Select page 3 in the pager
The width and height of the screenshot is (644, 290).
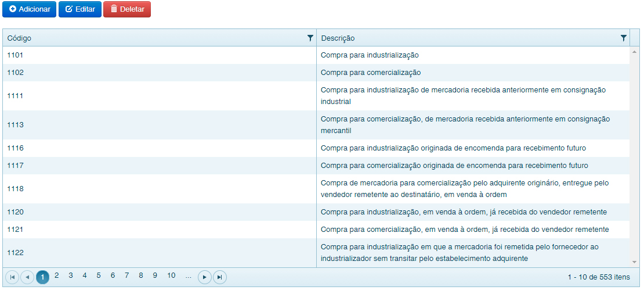[x=71, y=275]
